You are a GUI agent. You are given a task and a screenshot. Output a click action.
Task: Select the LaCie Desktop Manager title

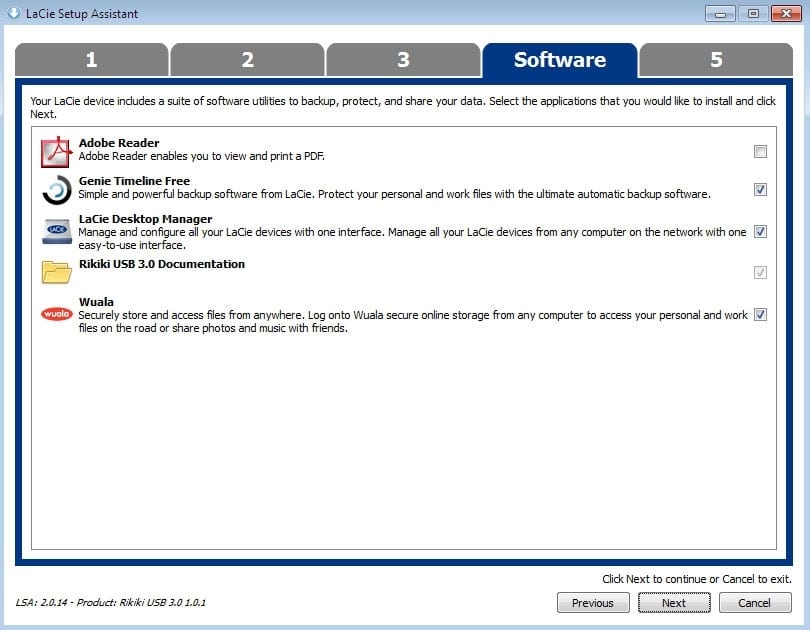[x=145, y=219]
